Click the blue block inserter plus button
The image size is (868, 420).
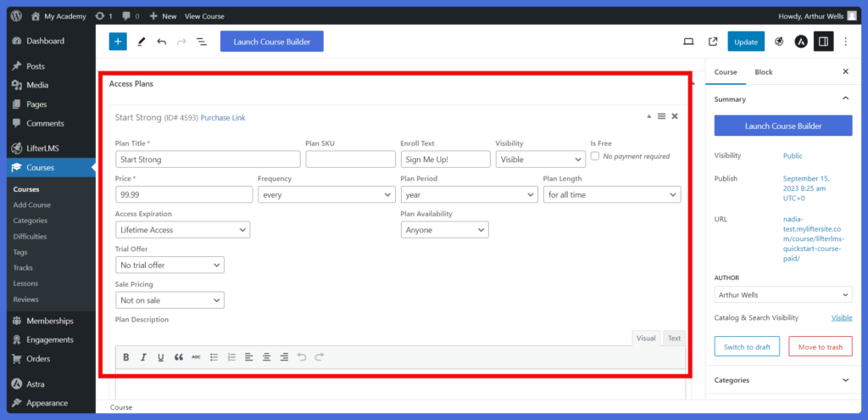[118, 42]
